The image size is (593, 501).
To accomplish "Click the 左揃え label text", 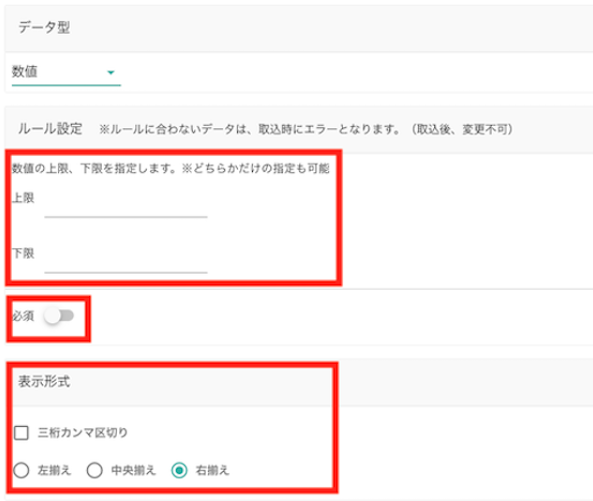I will tap(54, 470).
